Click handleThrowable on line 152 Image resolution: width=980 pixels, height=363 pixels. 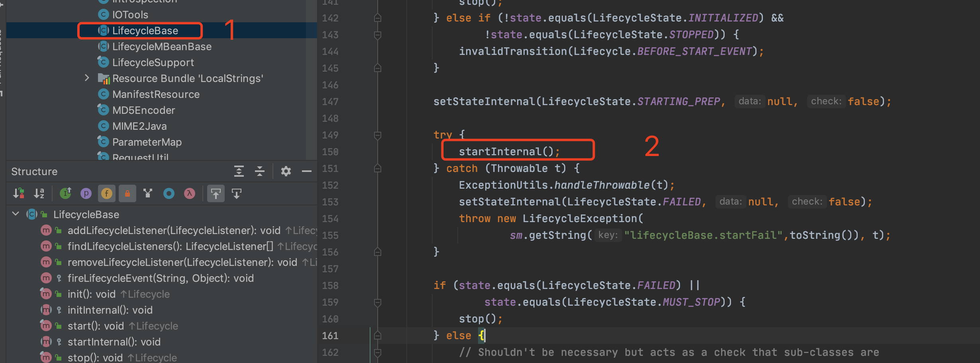(602, 185)
